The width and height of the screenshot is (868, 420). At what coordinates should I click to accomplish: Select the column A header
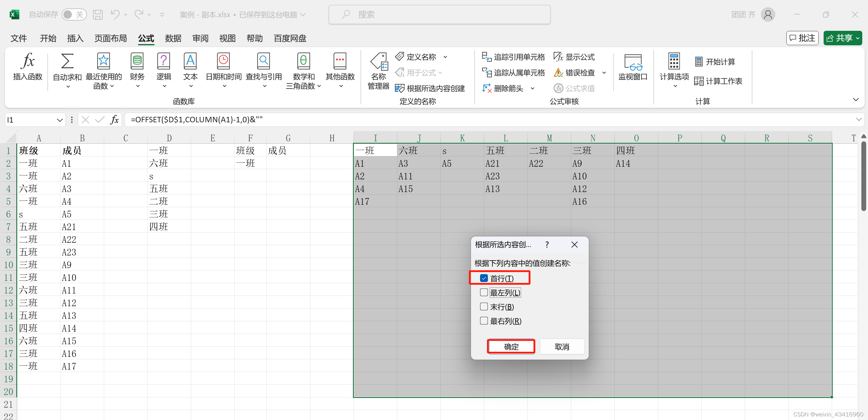click(38, 138)
